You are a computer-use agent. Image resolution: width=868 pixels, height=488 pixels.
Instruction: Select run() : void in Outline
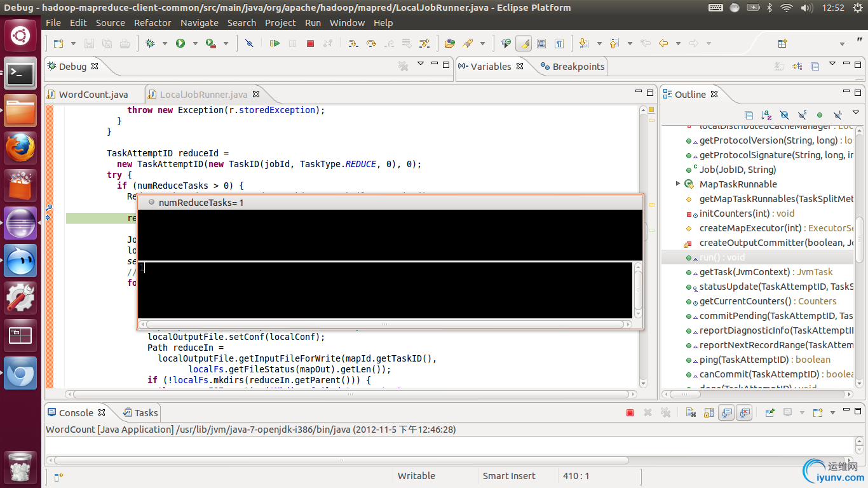click(x=722, y=257)
